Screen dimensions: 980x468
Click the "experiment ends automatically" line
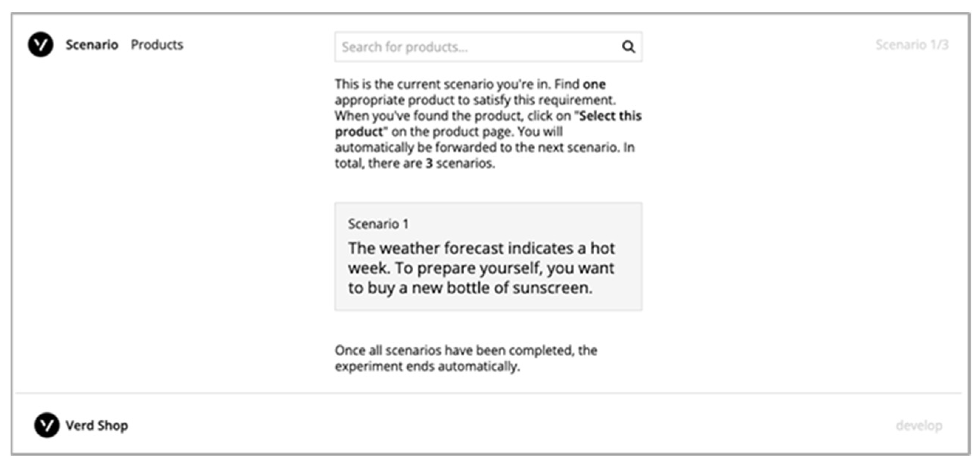[427, 367]
